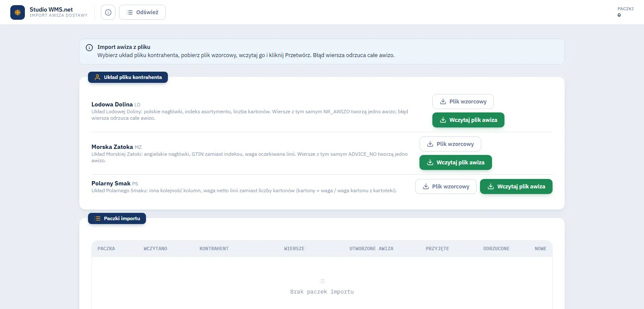Click the Import awiza z pliku heading

[124, 47]
